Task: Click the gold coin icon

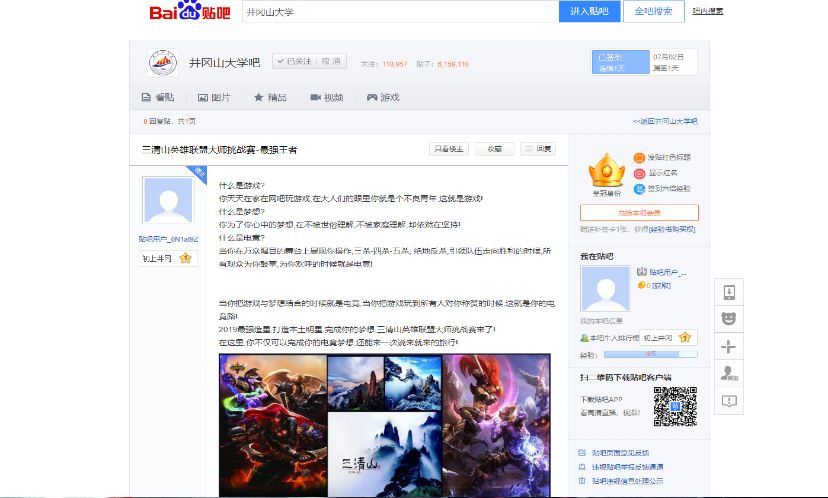Action: click(641, 285)
